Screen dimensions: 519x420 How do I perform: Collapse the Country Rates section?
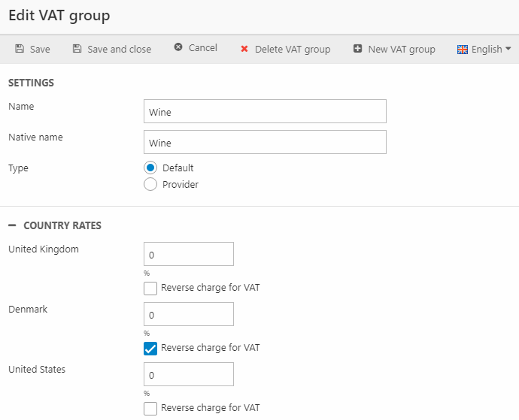tap(12, 225)
